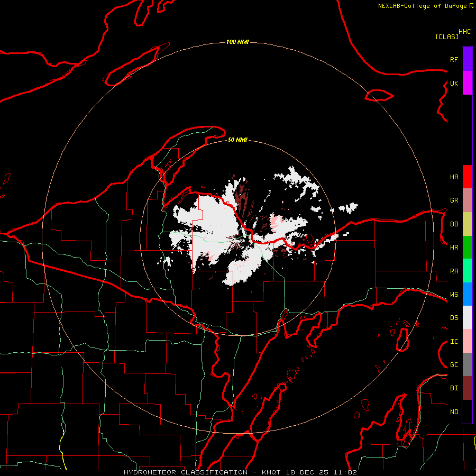Select the light pink IC legend swatch
The width and height of the screenshot is (476, 476).
pyautogui.click(x=467, y=341)
